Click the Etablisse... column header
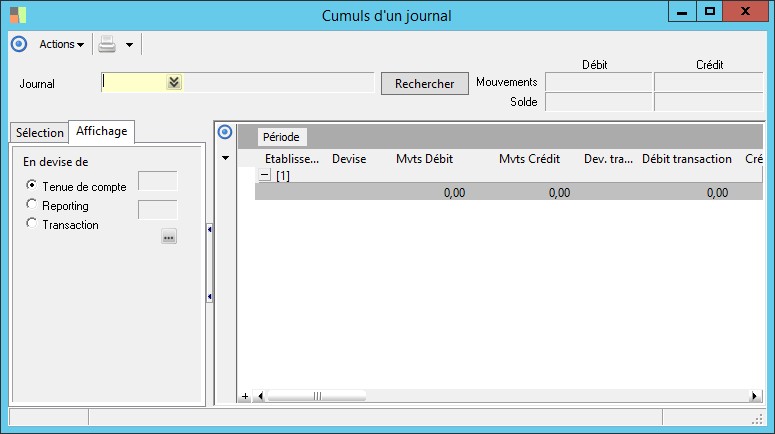 (292, 159)
